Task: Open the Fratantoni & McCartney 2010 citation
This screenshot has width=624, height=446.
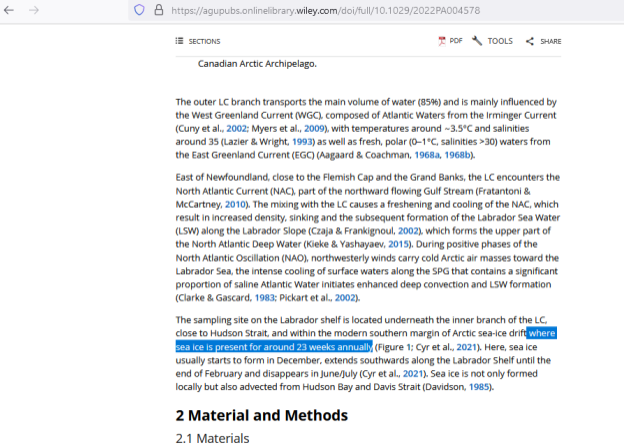Action: point(235,204)
